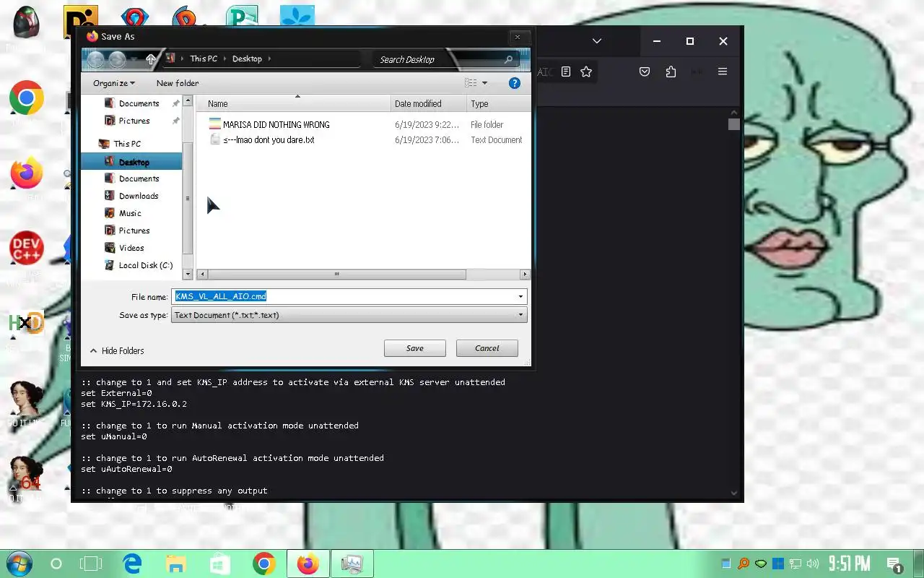Viewport: 924px width, 578px height.
Task: Open Organize dropdown menu
Action: point(114,83)
